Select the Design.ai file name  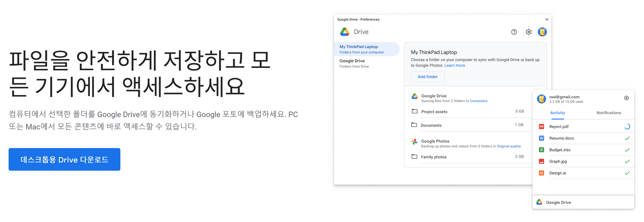tap(558, 173)
